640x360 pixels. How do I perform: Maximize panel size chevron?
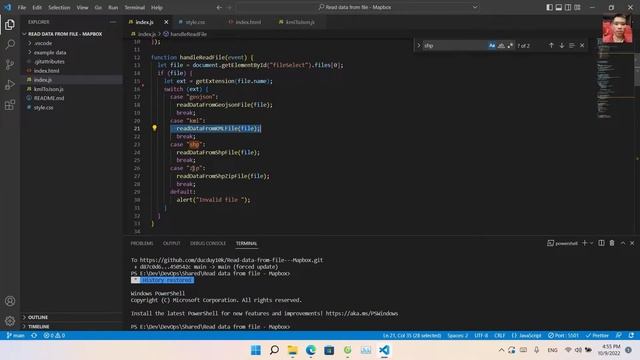(x=623, y=243)
